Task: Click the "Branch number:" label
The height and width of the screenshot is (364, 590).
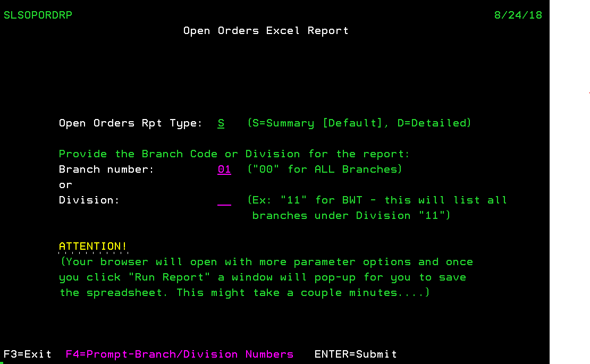Action: 106,170
